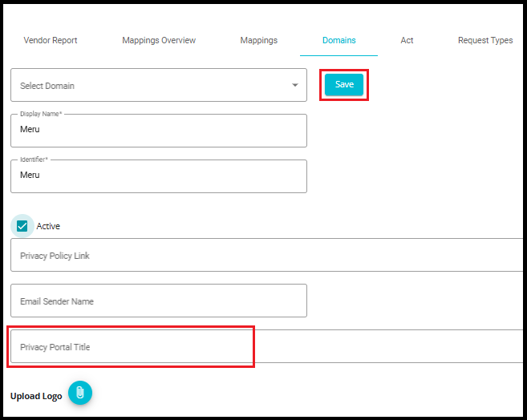Switch to the Vendor Report tab
The height and width of the screenshot is (420, 527).
pyautogui.click(x=51, y=40)
